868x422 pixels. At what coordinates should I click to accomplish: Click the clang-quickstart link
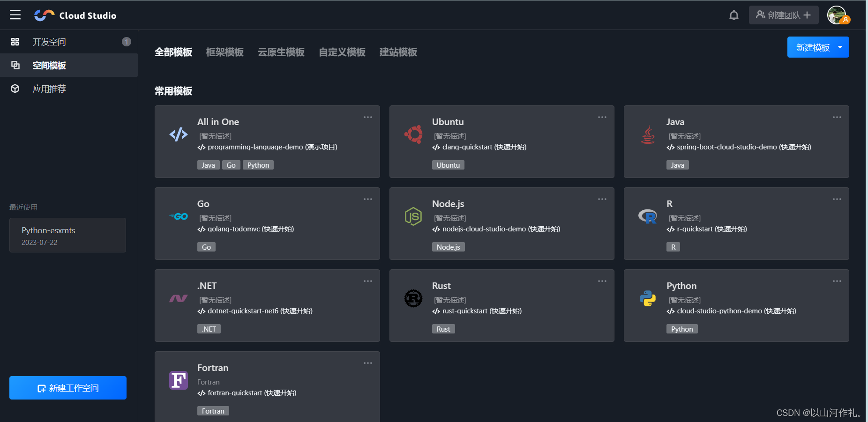(479, 147)
